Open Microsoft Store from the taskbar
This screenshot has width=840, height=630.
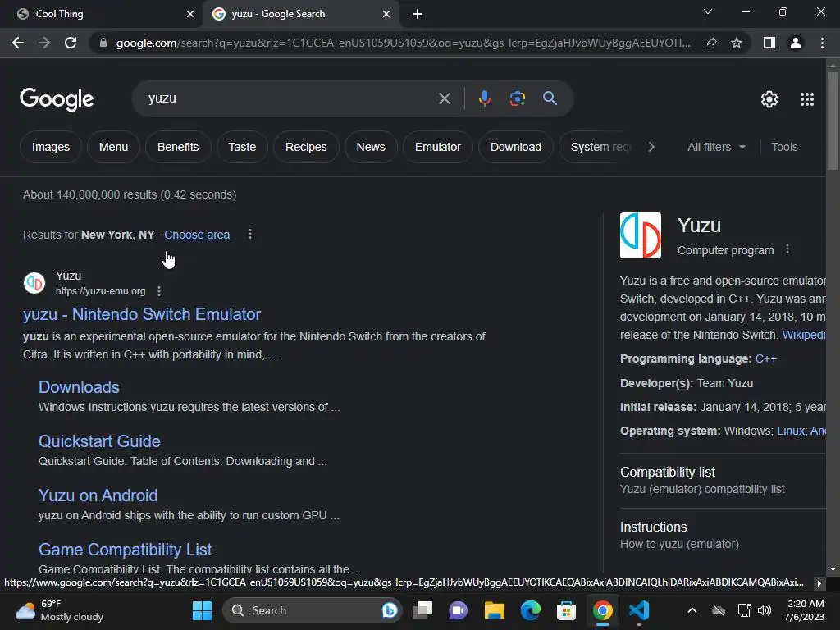click(566, 610)
